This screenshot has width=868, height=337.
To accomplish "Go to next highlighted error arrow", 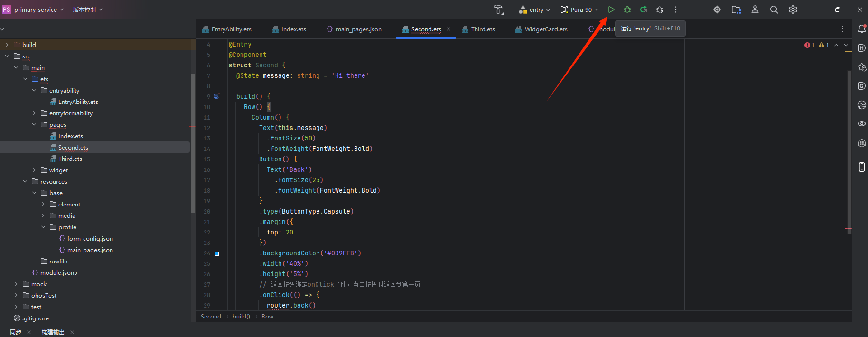I will pos(846,45).
